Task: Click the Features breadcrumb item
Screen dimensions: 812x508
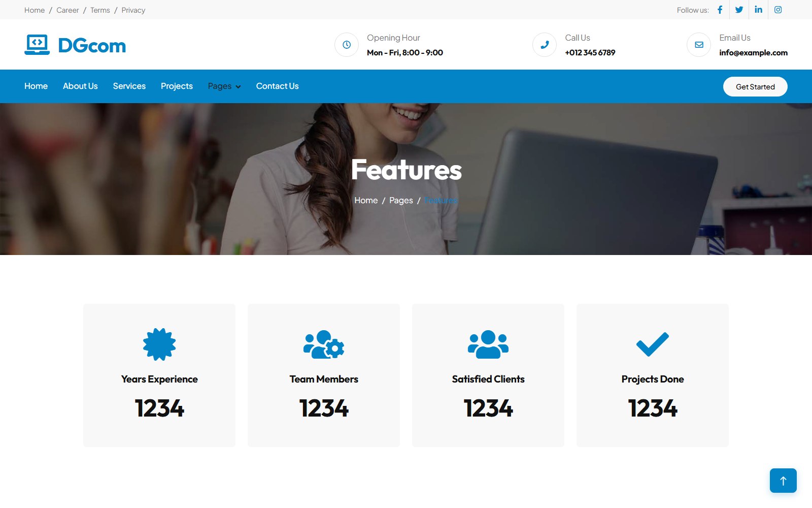Action: point(441,201)
